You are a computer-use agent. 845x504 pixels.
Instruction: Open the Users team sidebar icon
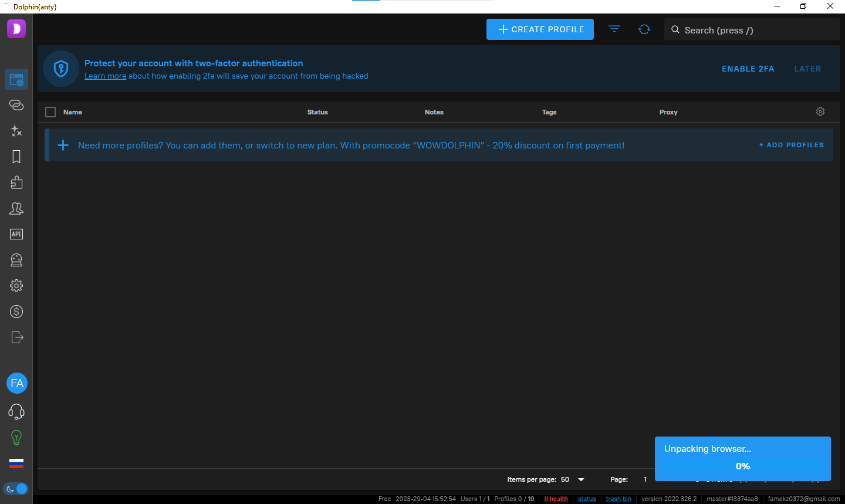16,208
